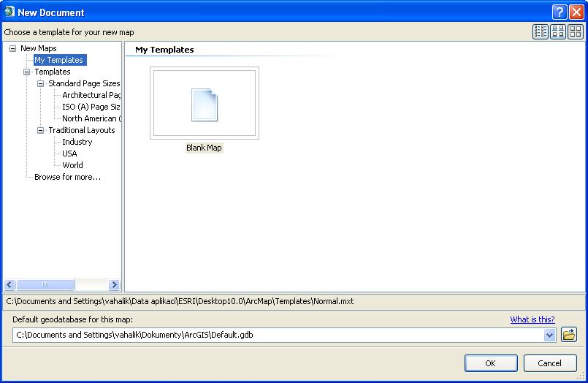
Task: Select the New Maps root label
Action: [x=39, y=48]
